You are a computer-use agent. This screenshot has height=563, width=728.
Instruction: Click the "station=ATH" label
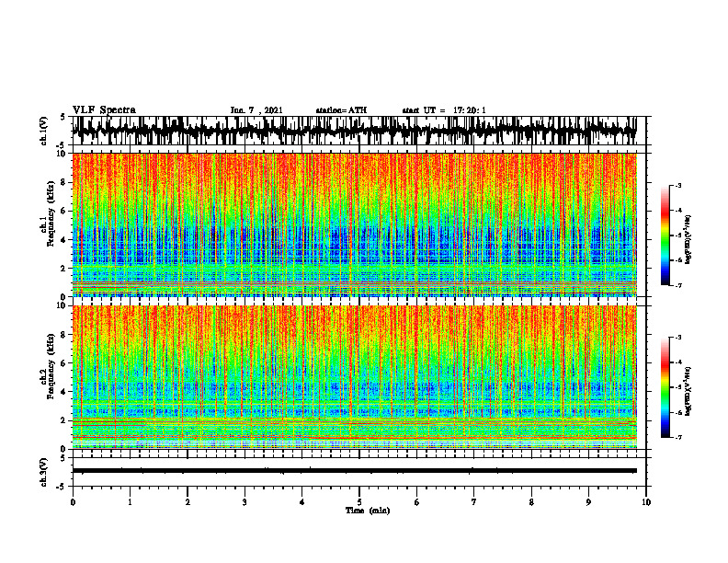[x=341, y=110]
